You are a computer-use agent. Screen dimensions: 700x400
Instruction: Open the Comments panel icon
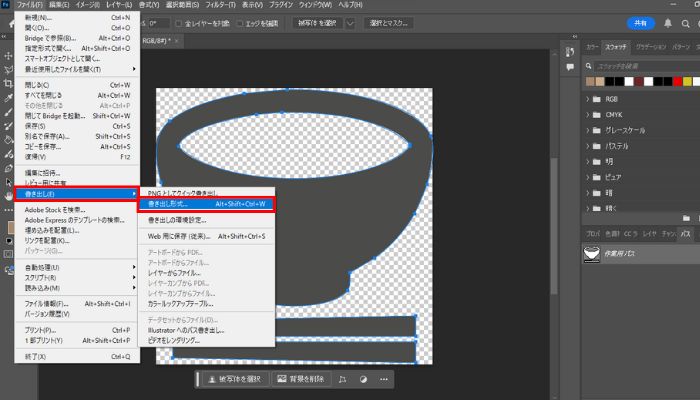(x=570, y=67)
